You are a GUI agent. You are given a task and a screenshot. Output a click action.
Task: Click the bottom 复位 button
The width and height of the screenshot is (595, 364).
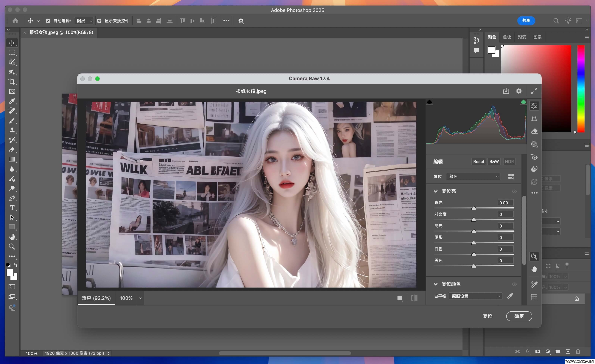pyautogui.click(x=487, y=316)
